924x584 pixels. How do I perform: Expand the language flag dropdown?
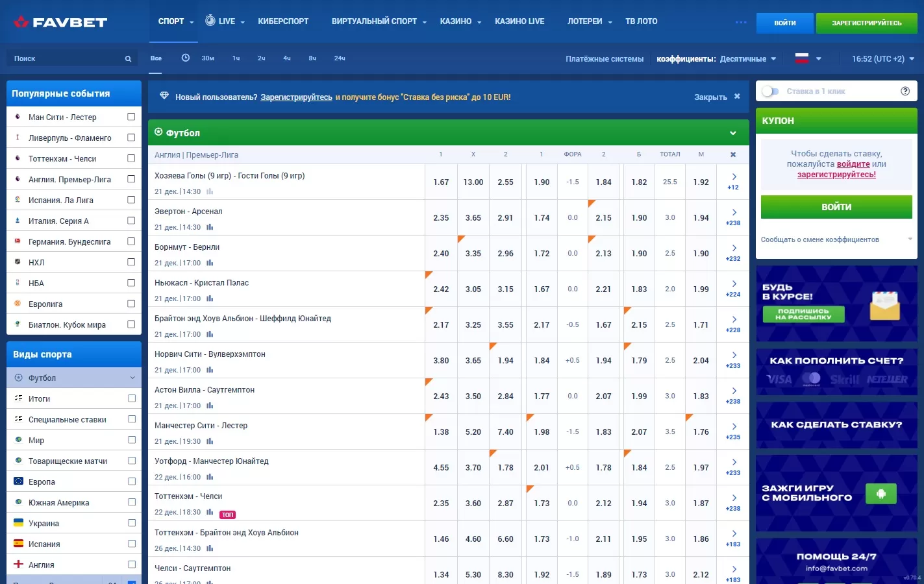pyautogui.click(x=808, y=58)
